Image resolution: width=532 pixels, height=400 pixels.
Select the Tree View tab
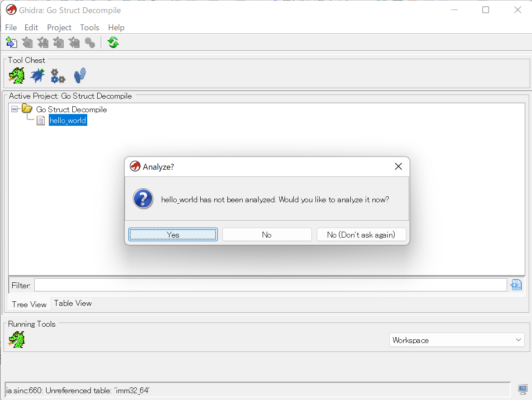(x=28, y=304)
